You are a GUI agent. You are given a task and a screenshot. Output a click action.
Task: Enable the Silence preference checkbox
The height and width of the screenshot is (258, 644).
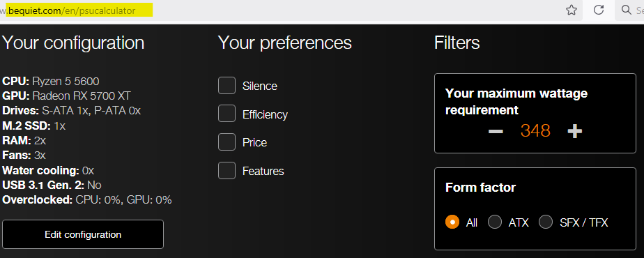227,86
